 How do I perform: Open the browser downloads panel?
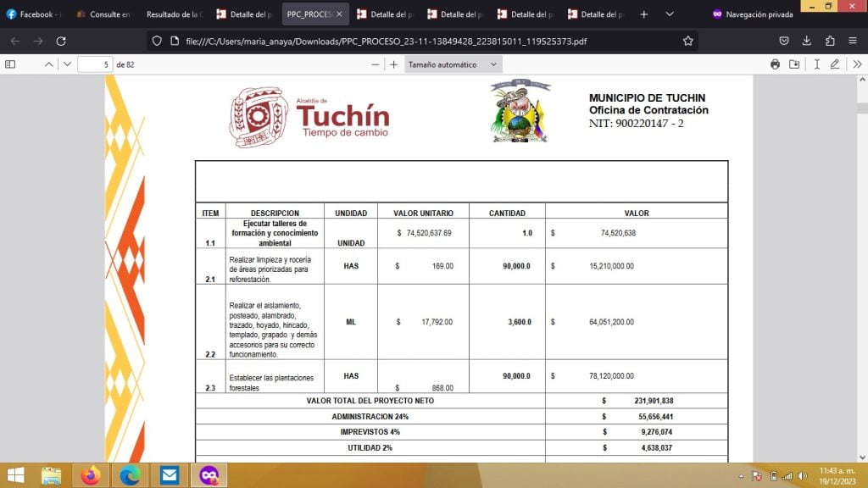807,41
